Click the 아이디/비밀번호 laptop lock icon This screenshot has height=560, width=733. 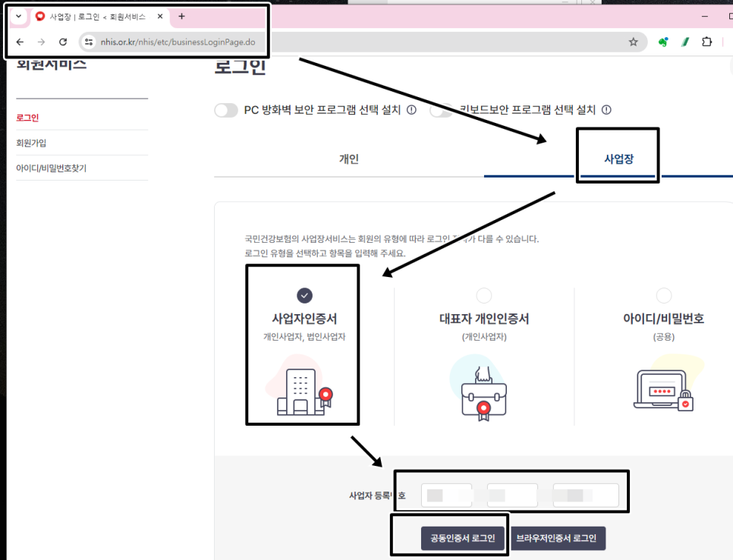pyautogui.click(x=663, y=389)
